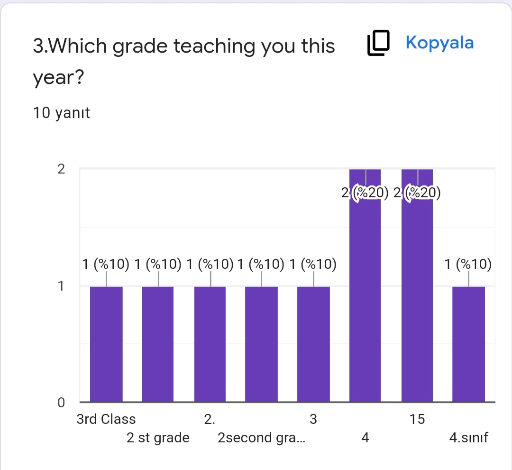
Task: Click the 1 (%10) label above 4.sınıf
Action: click(x=468, y=264)
